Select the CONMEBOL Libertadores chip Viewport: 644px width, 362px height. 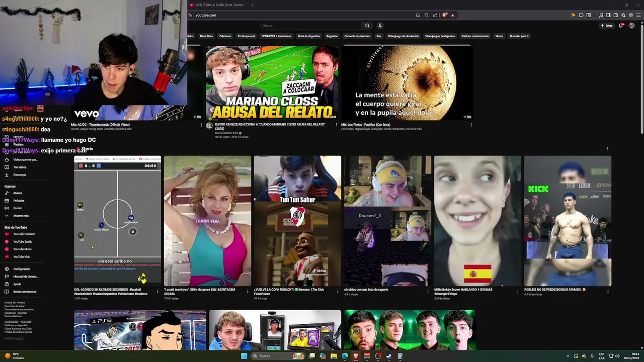pyautogui.click(x=276, y=36)
